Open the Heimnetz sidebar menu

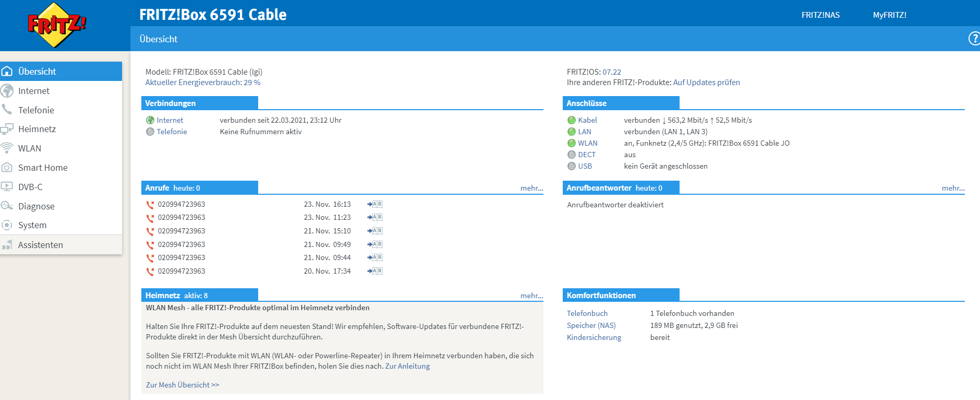click(61, 129)
